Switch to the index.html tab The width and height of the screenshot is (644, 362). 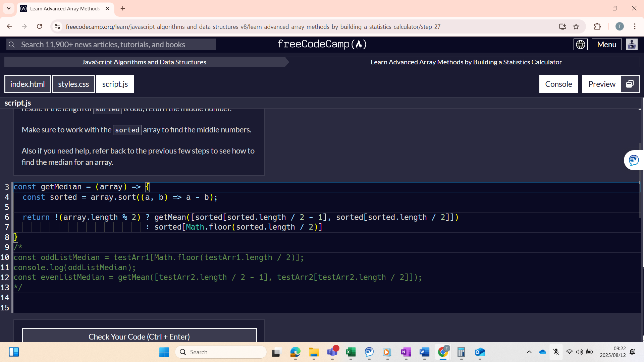point(27,84)
